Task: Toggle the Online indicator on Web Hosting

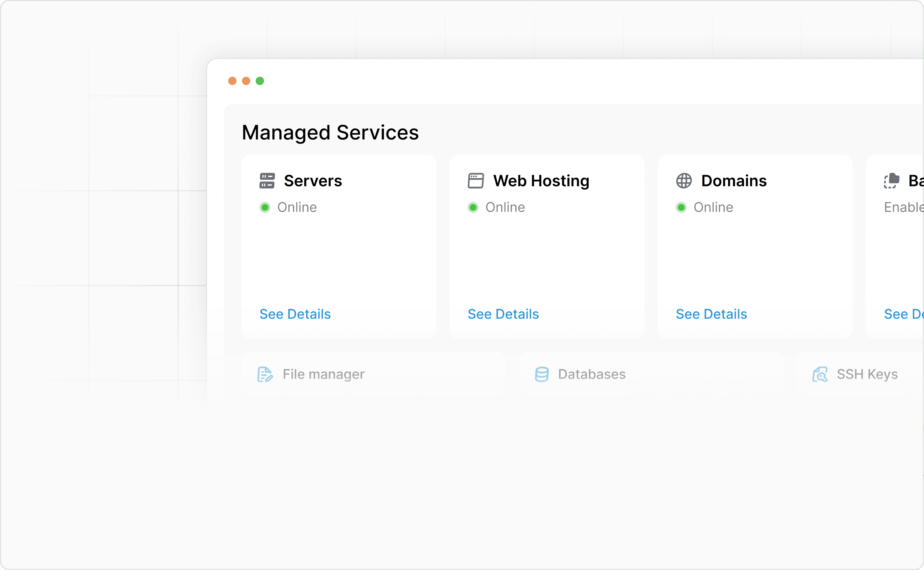Action: coord(473,207)
